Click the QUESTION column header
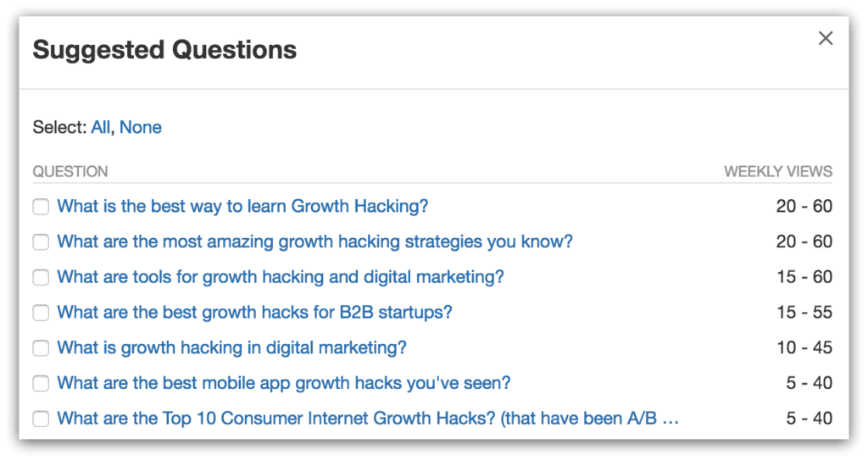868x461 pixels. (70, 171)
